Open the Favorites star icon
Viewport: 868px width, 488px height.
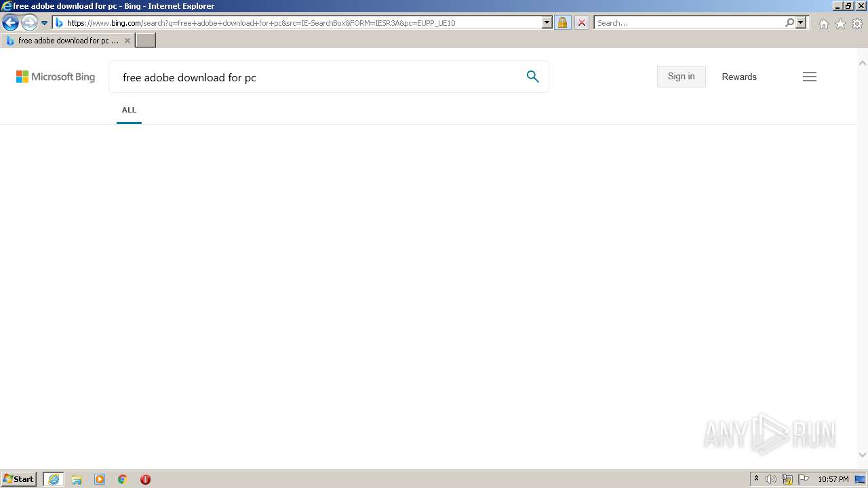(840, 24)
